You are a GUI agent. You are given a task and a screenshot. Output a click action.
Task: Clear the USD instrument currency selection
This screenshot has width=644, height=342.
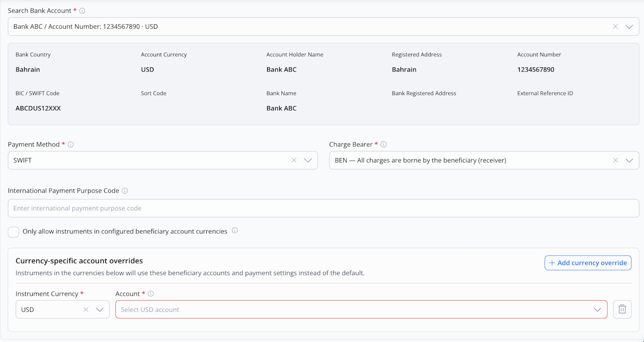tap(86, 310)
